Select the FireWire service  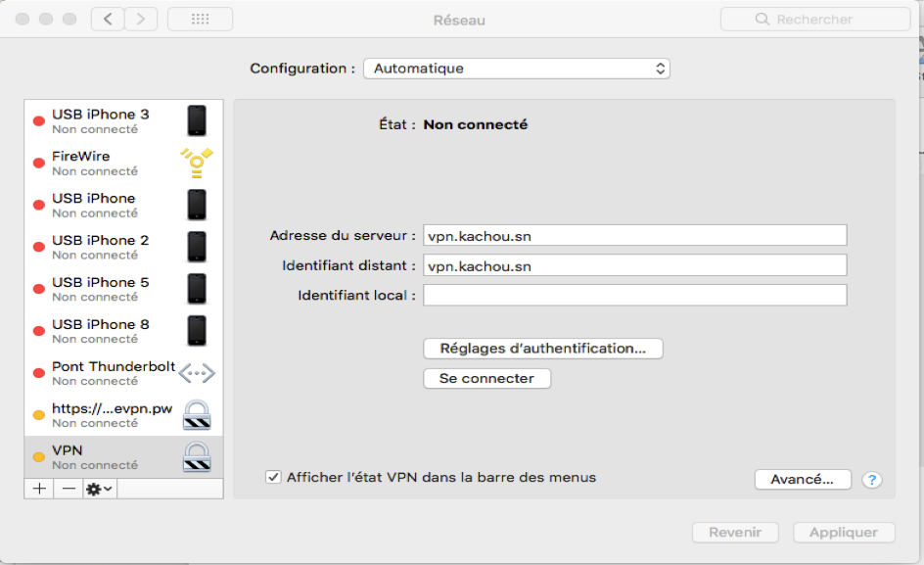pos(123,164)
